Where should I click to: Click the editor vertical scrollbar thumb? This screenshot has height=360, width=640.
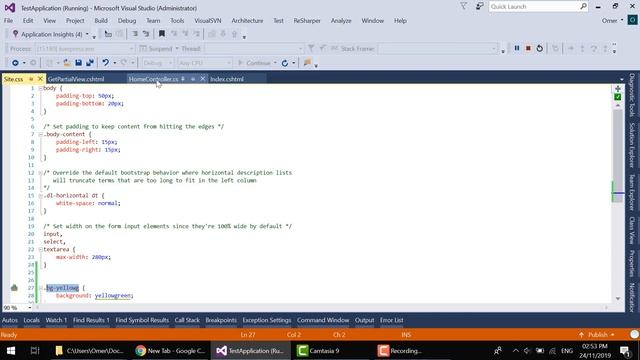(618, 156)
